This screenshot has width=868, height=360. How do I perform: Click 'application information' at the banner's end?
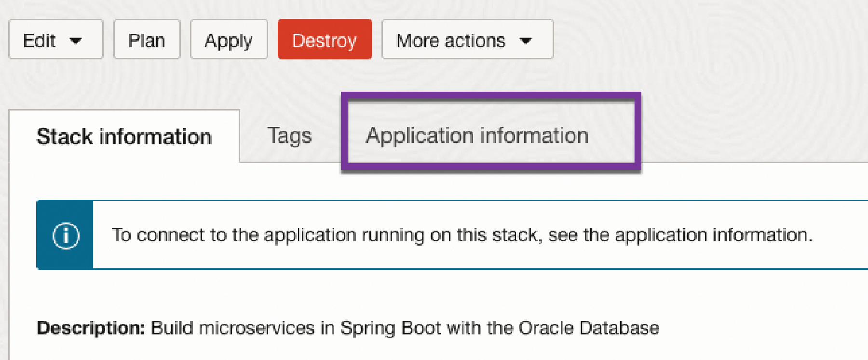pos(712,235)
